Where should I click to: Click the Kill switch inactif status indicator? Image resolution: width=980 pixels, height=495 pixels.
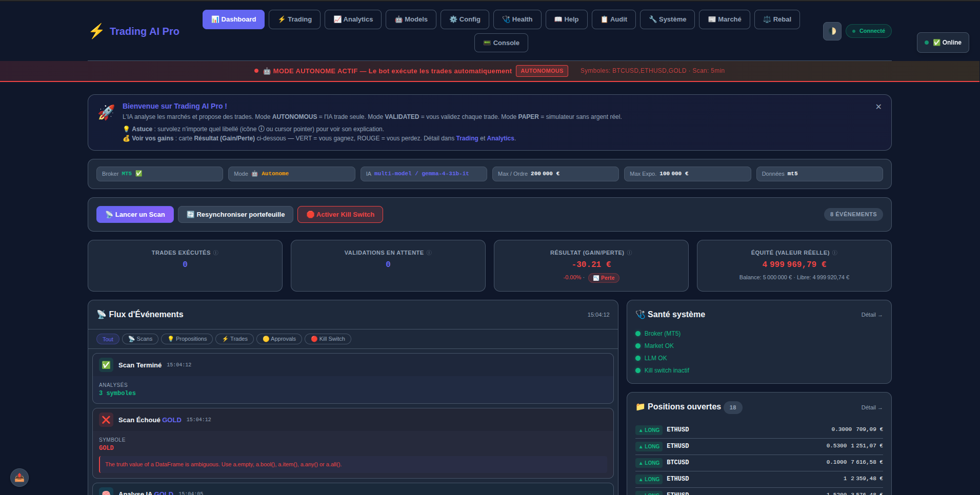click(662, 370)
